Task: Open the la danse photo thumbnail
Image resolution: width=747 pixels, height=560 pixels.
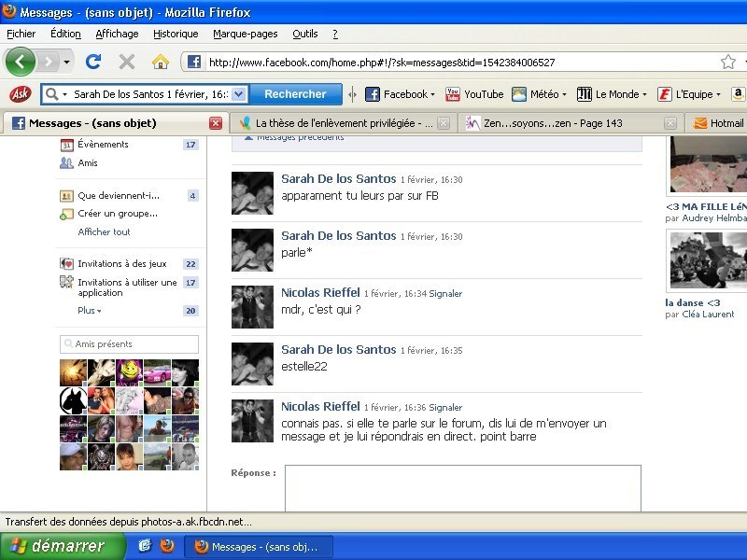Action: (706, 261)
